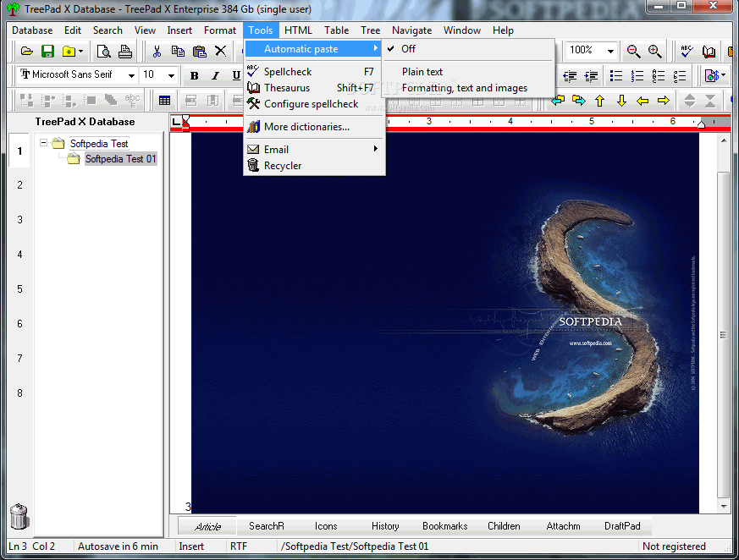739x560 pixels.
Task: Zoom in with the plus magnifier
Action: tap(654, 51)
